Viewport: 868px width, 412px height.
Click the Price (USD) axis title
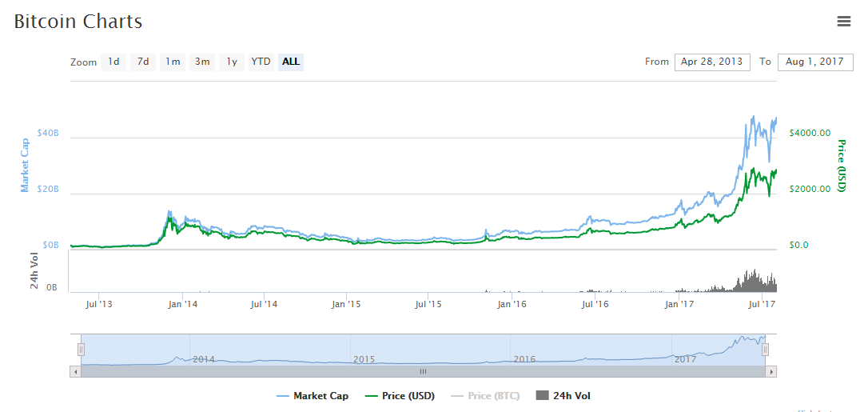point(842,165)
